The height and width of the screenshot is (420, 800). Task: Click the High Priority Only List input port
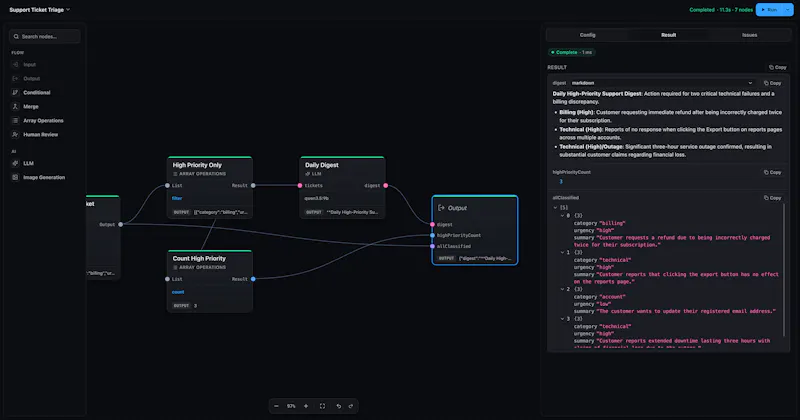[x=167, y=186]
